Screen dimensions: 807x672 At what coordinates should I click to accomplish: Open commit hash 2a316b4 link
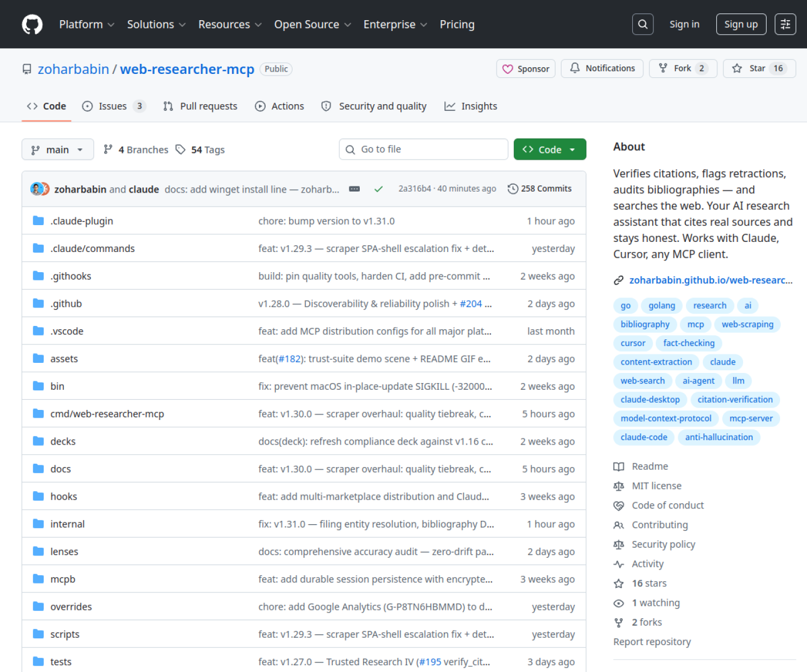[415, 189]
